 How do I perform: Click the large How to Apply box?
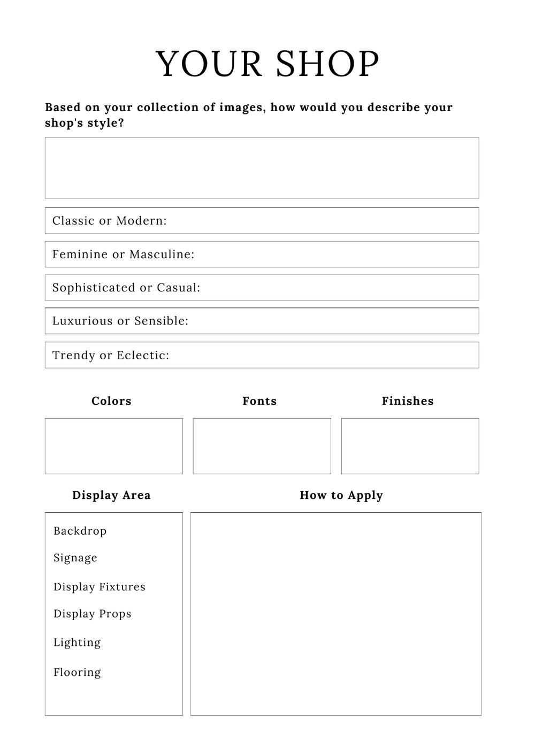(x=335, y=614)
